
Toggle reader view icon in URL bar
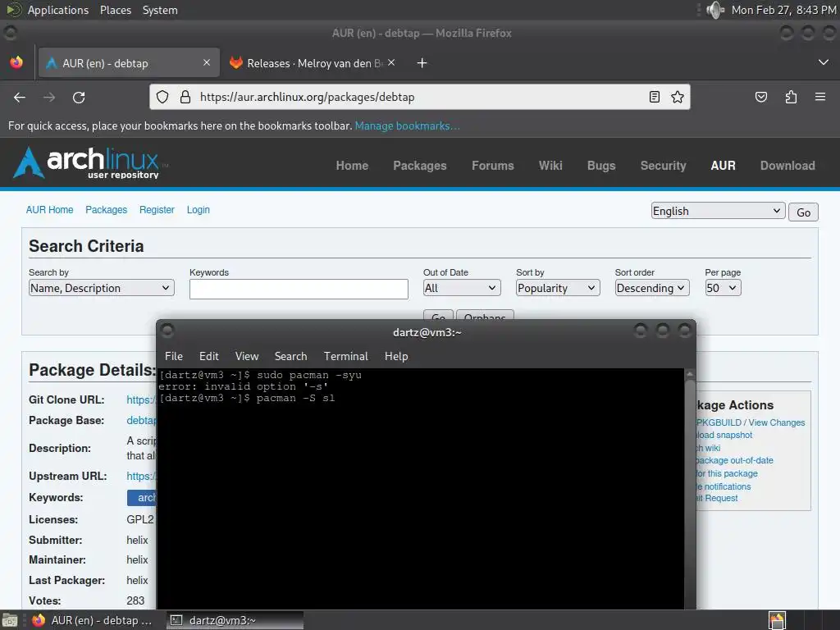click(654, 97)
